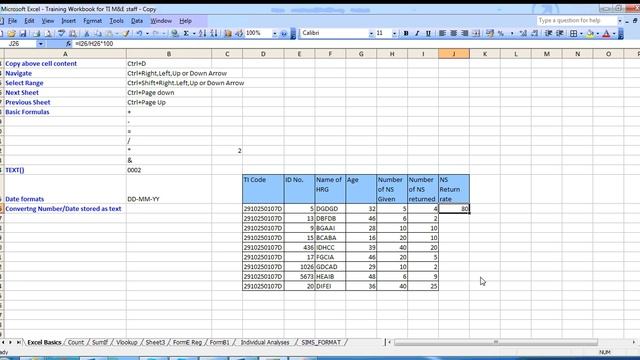This screenshot has height=360, width=640.
Task: Open the Zoom percentage dropdown
Action: pos(275,33)
